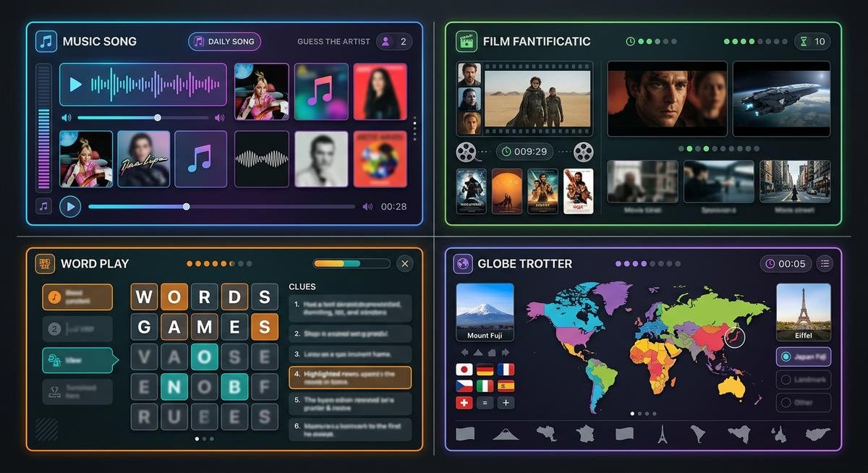Image resolution: width=868 pixels, height=473 pixels.
Task: Select the city street movie clip
Action: point(795,182)
